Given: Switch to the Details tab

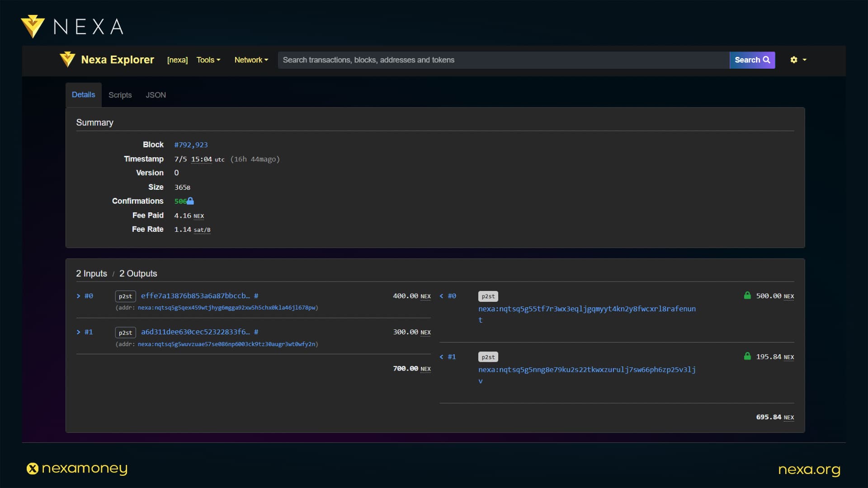Looking at the screenshot, I should (84, 95).
